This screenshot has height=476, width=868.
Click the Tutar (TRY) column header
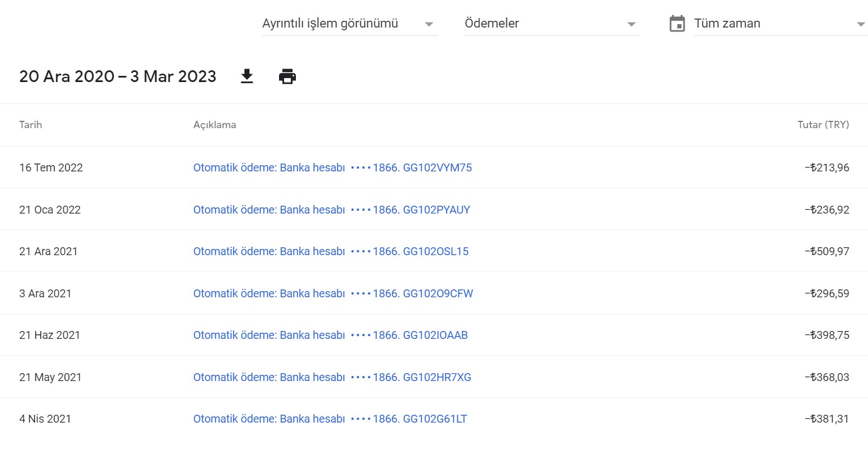tap(823, 125)
